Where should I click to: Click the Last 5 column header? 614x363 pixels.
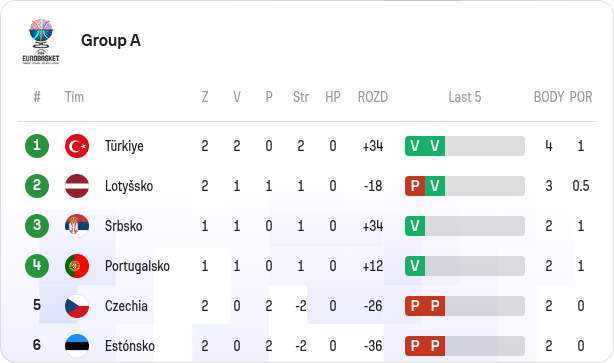coord(465,97)
